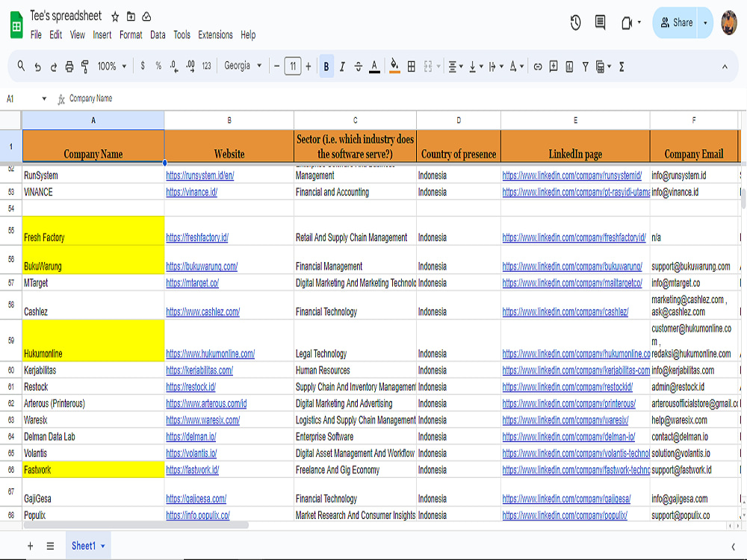
Task: Open vertical align dropdown
Action: coord(475,66)
